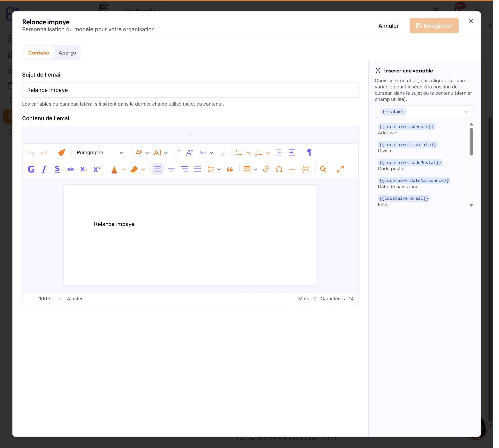Toggle show blocks pilcrow icon
This screenshot has height=448, width=499.
(309, 153)
